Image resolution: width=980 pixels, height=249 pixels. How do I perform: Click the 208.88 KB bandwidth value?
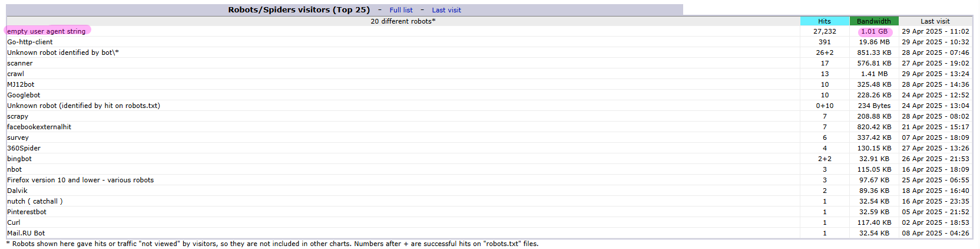coord(874,116)
